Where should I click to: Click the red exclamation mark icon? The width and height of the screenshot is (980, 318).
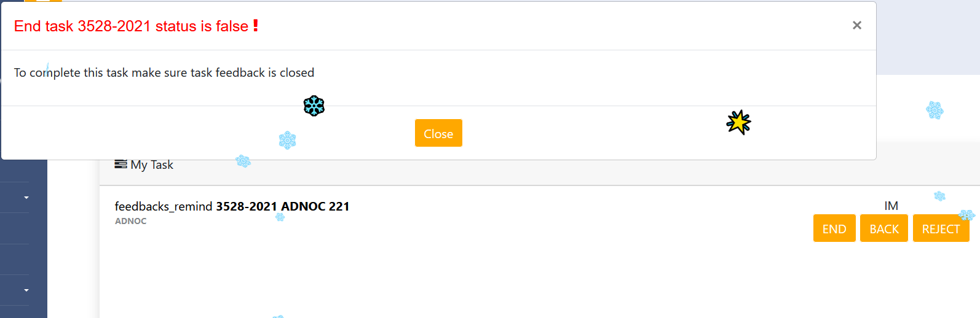[256, 25]
